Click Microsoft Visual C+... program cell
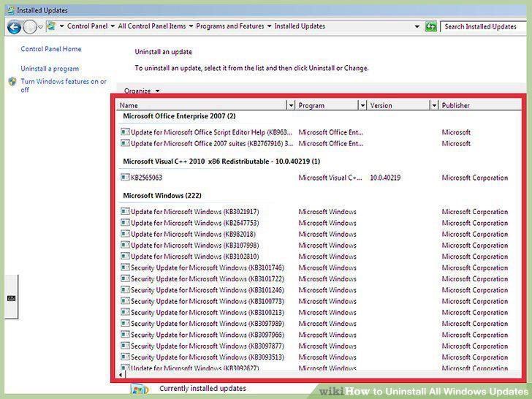532x399 pixels. [x=330, y=178]
